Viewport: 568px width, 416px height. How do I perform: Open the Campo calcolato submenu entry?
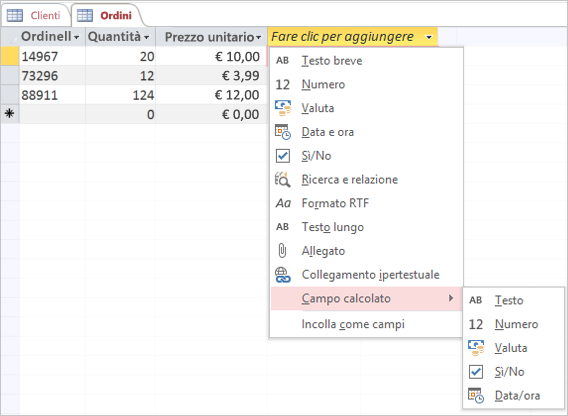tap(367, 299)
